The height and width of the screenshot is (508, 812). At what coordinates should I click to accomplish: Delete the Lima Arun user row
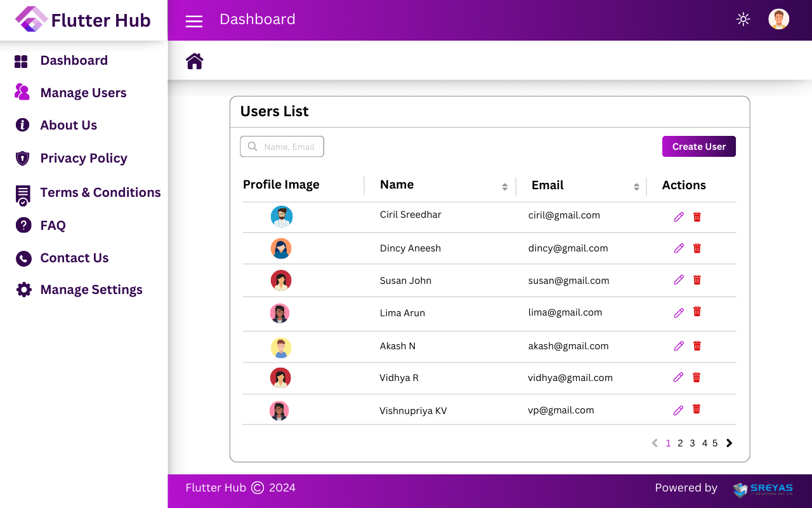click(697, 311)
